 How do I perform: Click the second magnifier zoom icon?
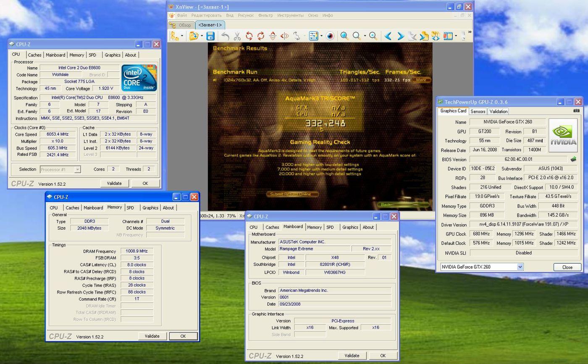pyautogui.click(x=357, y=36)
